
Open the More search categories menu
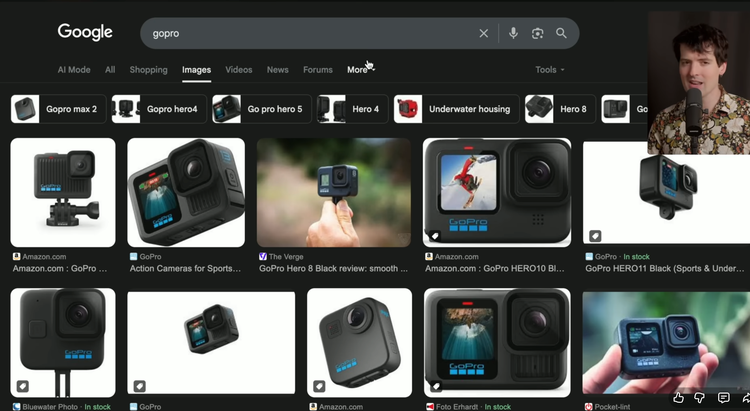(x=358, y=70)
